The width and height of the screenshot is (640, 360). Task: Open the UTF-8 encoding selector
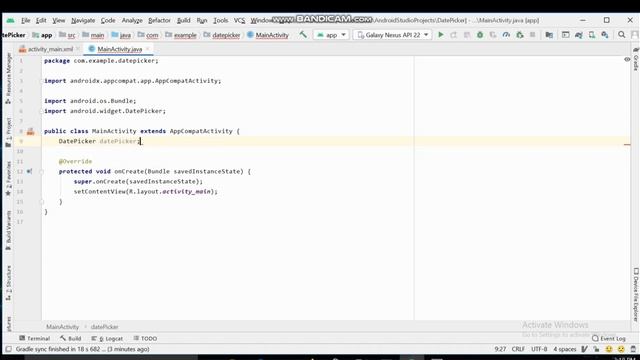[539, 349]
